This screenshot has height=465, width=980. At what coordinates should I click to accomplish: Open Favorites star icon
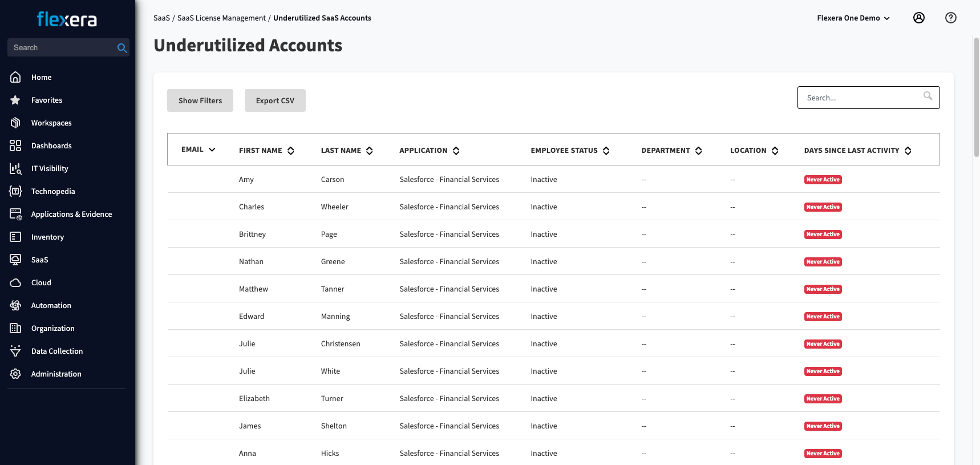(15, 100)
